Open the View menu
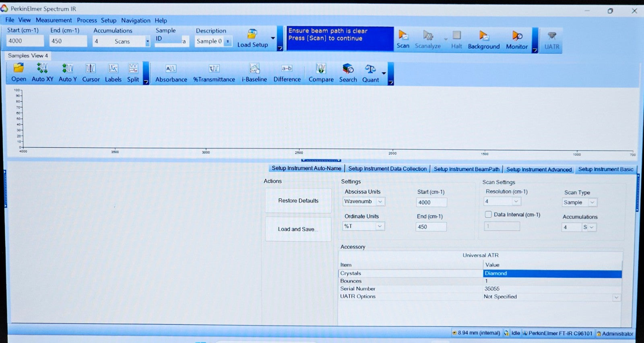The image size is (644, 343). tap(25, 20)
